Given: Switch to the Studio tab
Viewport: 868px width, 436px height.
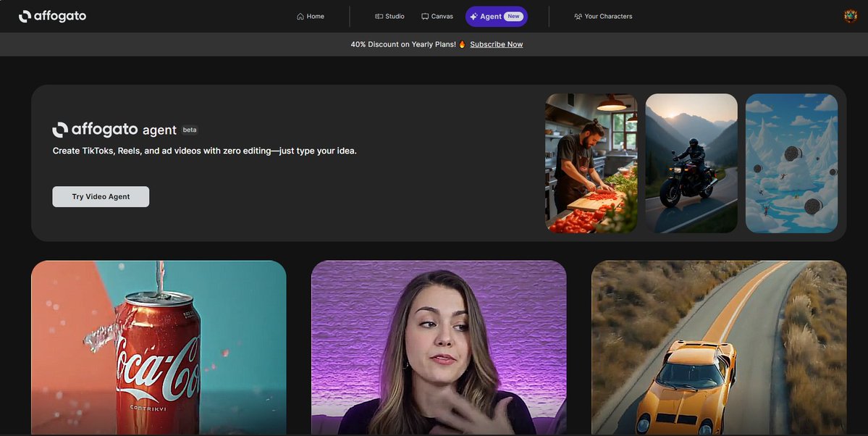Looking at the screenshot, I should (x=389, y=16).
